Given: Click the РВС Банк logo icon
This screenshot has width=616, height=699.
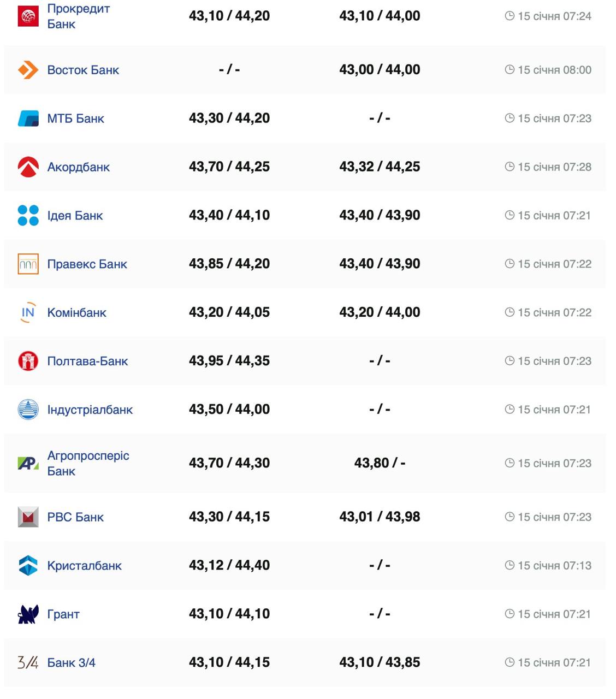Looking at the screenshot, I should coord(28,517).
